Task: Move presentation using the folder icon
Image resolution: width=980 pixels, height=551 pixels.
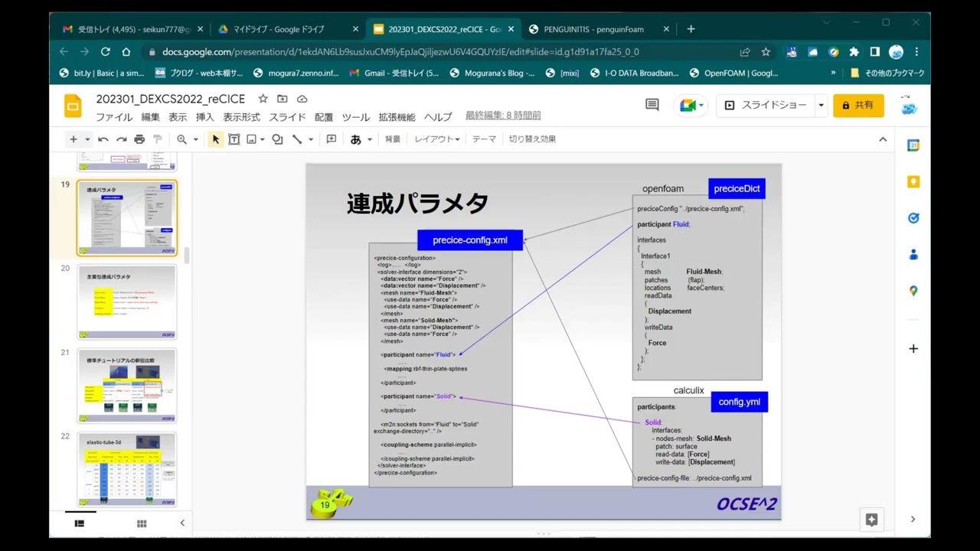Action: tap(283, 99)
